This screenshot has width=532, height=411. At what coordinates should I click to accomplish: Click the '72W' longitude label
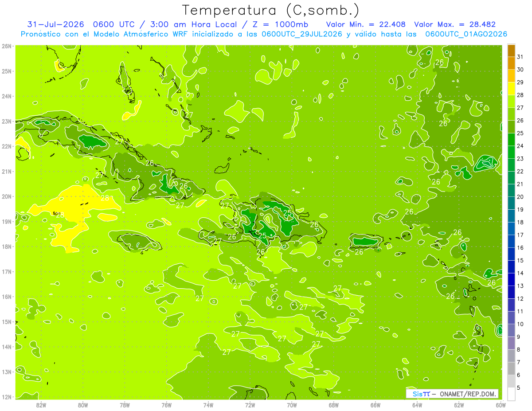(x=250, y=405)
